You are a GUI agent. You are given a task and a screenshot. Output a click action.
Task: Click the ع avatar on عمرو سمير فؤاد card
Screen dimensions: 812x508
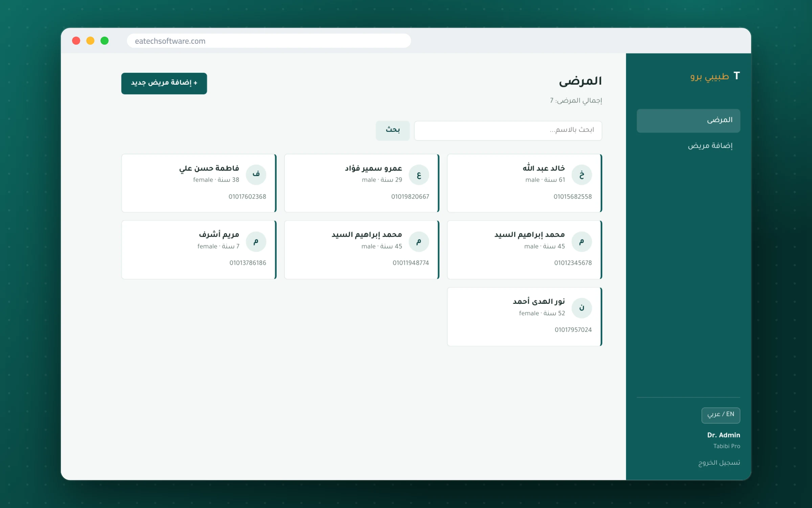419,175
